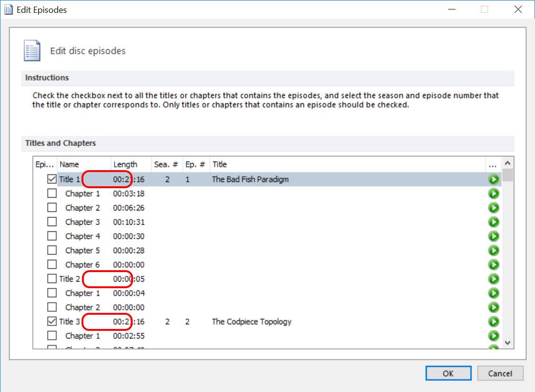Click season number 2 in Title 1 row
The image size is (535, 392).
[167, 180]
